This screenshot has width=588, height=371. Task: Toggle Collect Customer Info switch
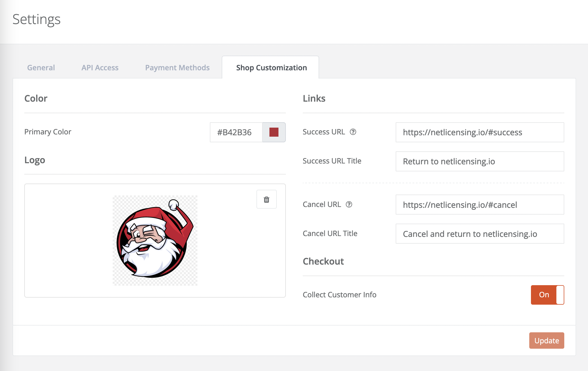point(547,295)
